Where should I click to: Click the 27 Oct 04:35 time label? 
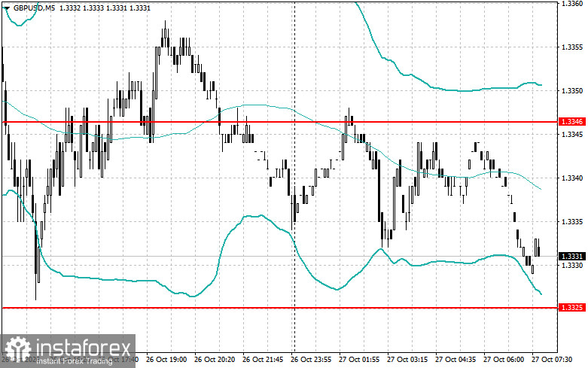[x=455, y=360]
